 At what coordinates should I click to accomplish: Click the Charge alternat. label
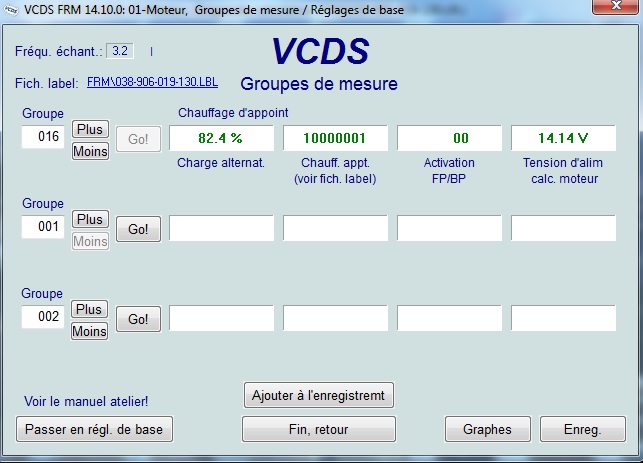[221, 163]
